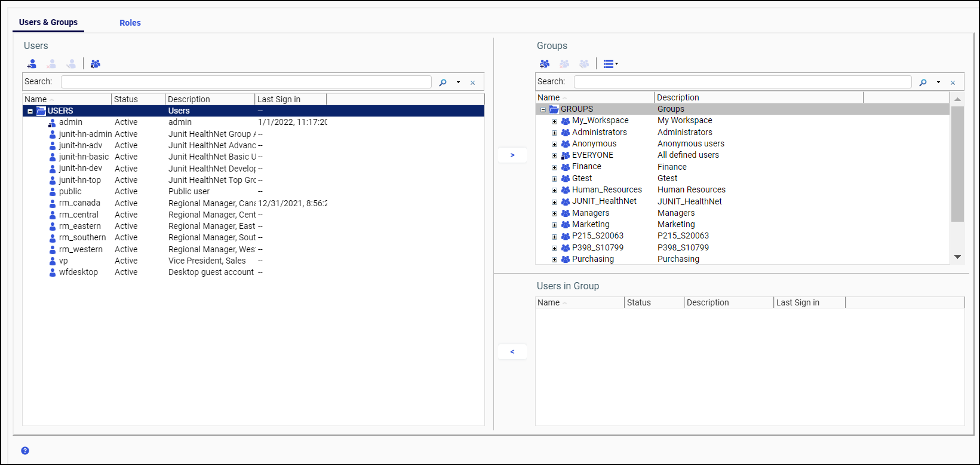Sort Users in Group by Name header
The width and height of the screenshot is (980, 465).
(580, 302)
